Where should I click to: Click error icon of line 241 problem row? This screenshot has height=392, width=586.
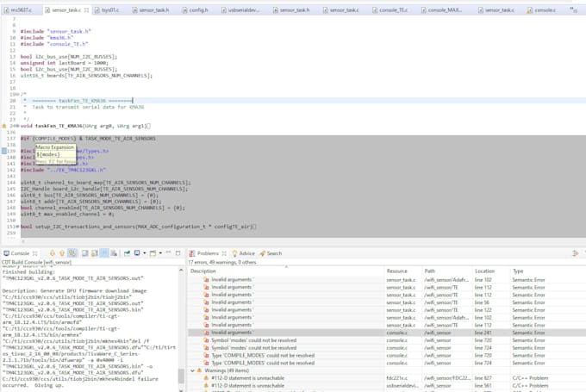(x=206, y=333)
